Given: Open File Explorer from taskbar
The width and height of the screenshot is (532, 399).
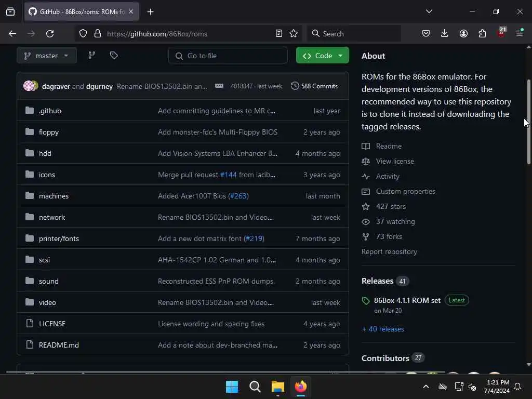Looking at the screenshot, I should point(278,387).
